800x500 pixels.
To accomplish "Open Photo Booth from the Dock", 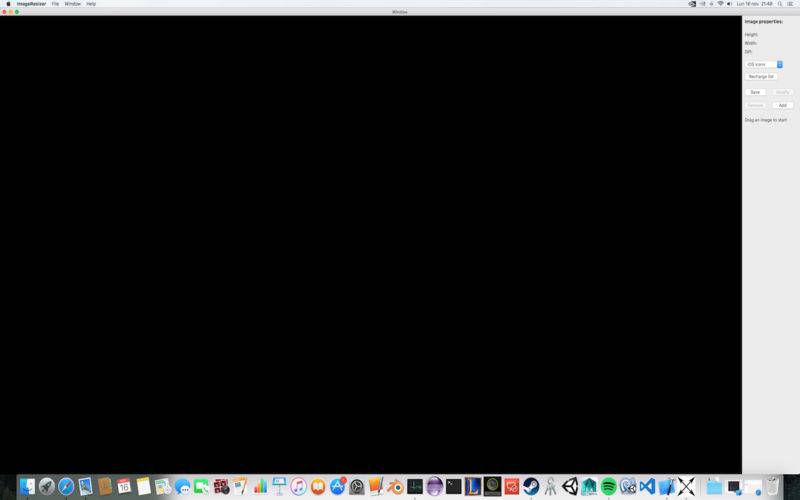I will (x=221, y=486).
